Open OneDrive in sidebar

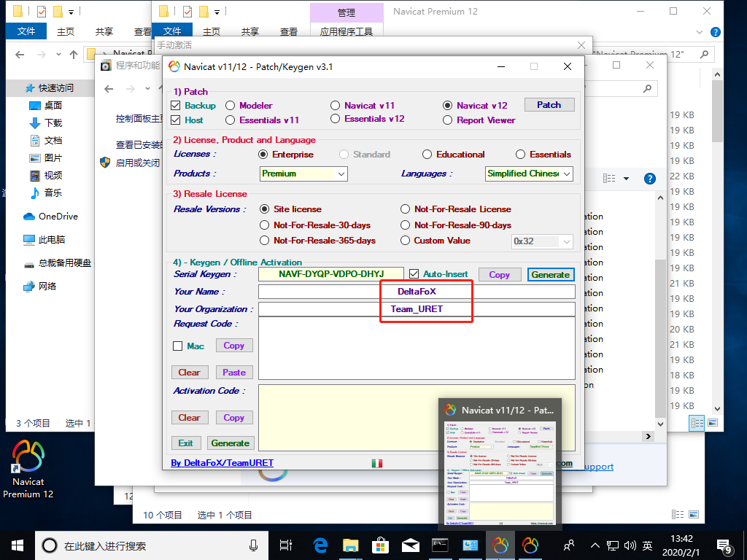coord(51,216)
